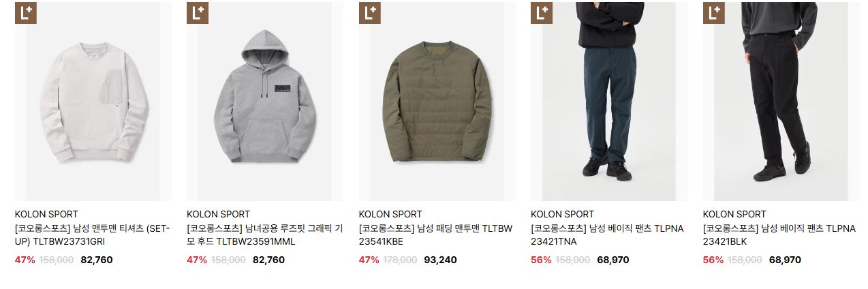Click L+ badge on navy pants

tap(542, 13)
